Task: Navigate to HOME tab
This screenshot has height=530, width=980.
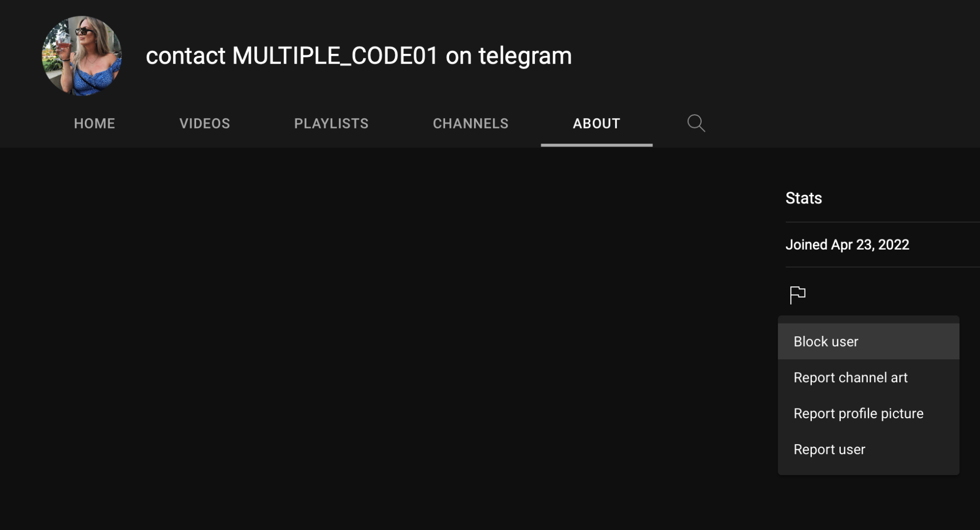Action: click(x=95, y=124)
